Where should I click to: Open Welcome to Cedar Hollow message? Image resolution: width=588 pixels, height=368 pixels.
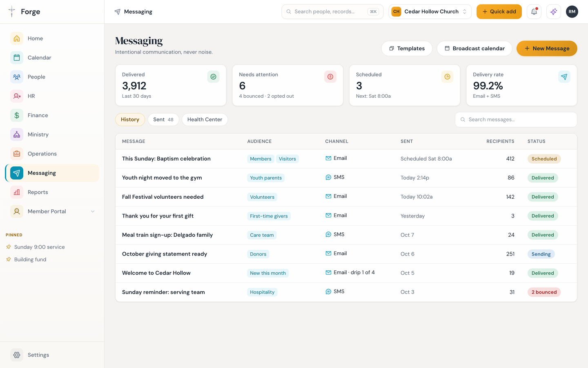pyautogui.click(x=156, y=273)
